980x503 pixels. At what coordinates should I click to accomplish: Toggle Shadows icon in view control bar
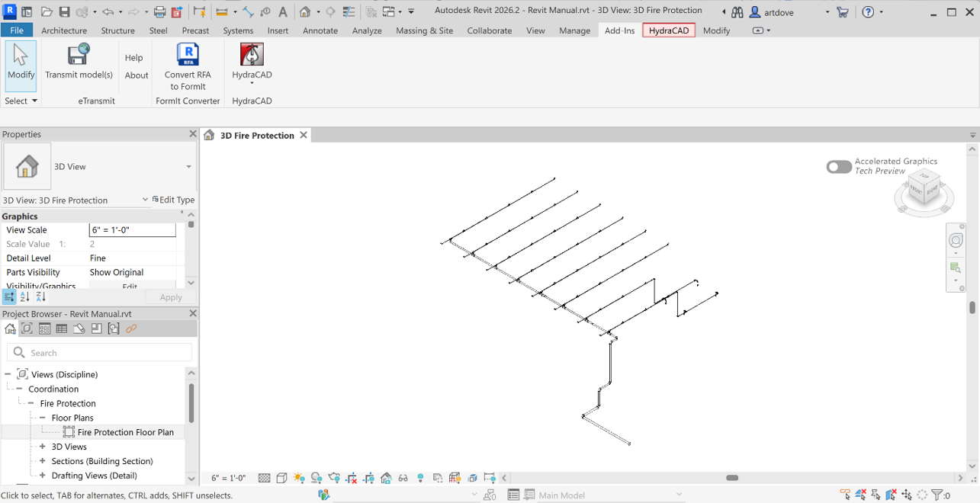tap(316, 478)
